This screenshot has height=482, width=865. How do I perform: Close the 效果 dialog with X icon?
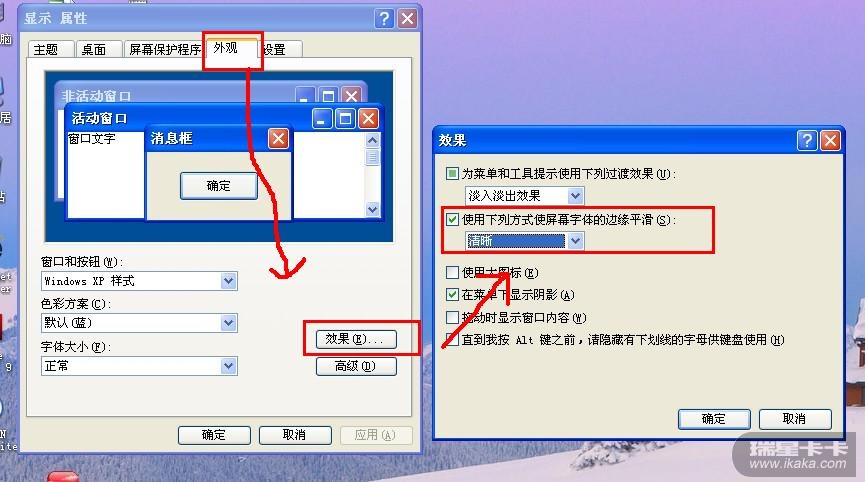[830, 141]
